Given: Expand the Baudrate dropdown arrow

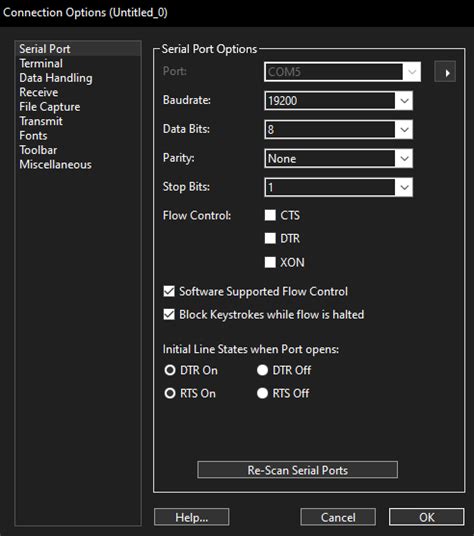Looking at the screenshot, I should tap(404, 101).
